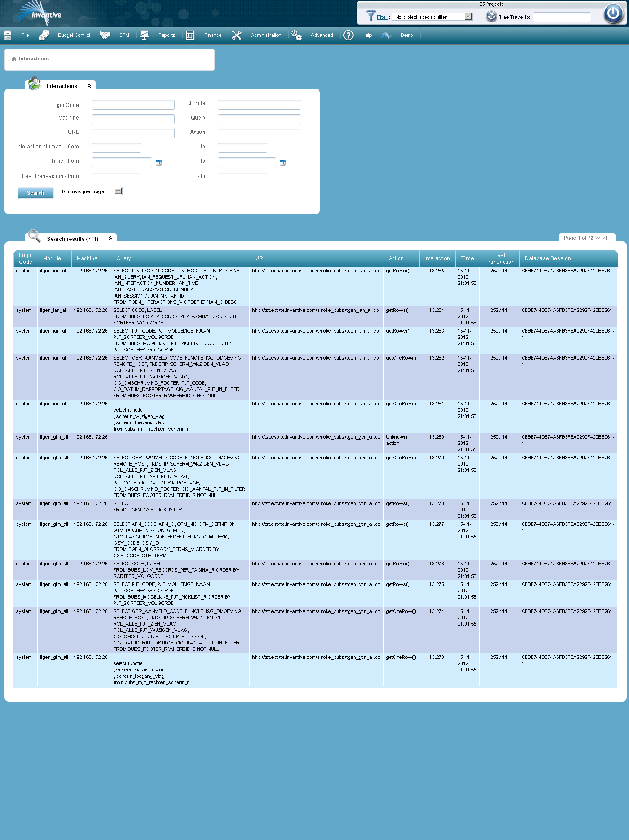Click the power logout icon
Screen dimensions: 629x840
613,13
